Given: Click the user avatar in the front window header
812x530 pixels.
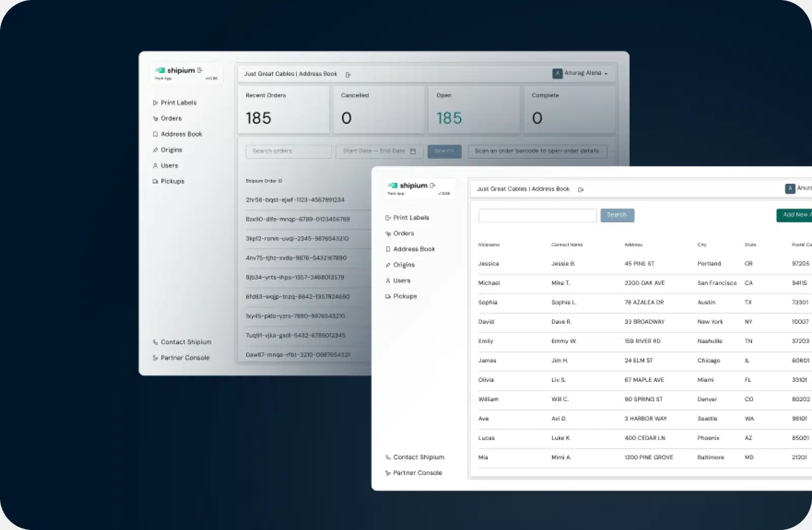Looking at the screenshot, I should tap(790, 188).
